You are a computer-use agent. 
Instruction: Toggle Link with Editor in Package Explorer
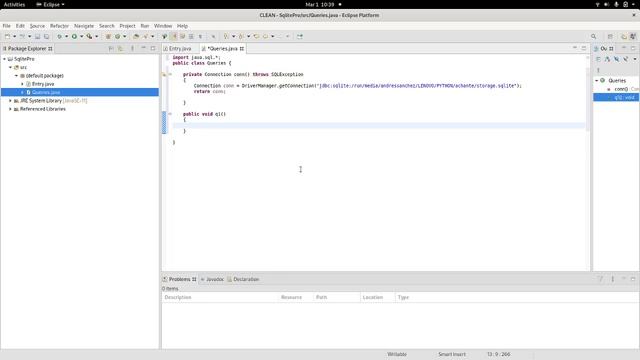coord(120,49)
